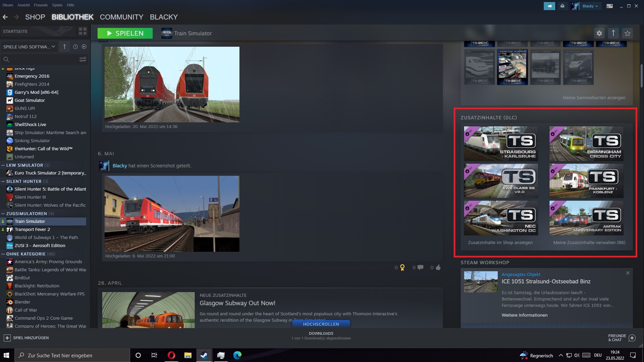Open the Downloads status at bottom
This screenshot has width=644, height=362.
[321, 336]
